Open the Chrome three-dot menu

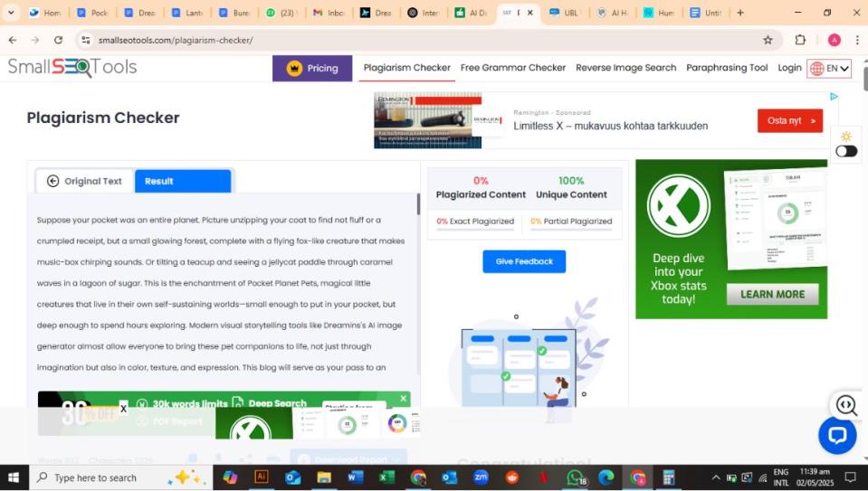point(857,40)
